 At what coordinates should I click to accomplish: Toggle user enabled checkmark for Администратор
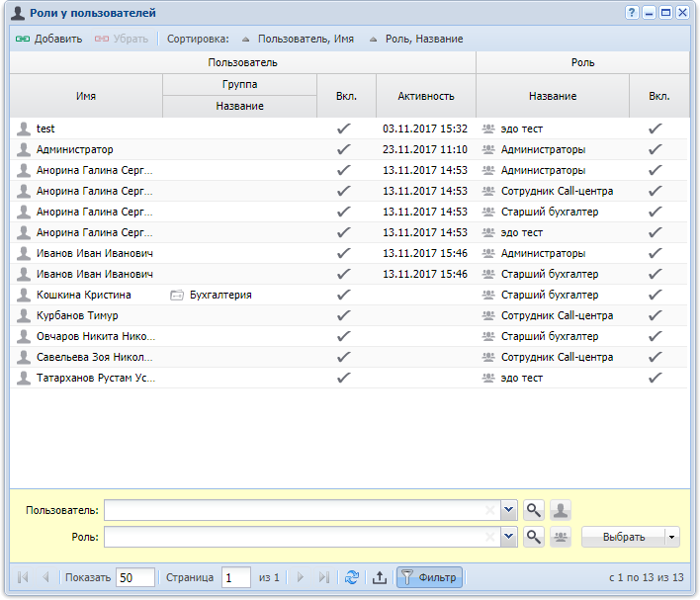coord(344,149)
